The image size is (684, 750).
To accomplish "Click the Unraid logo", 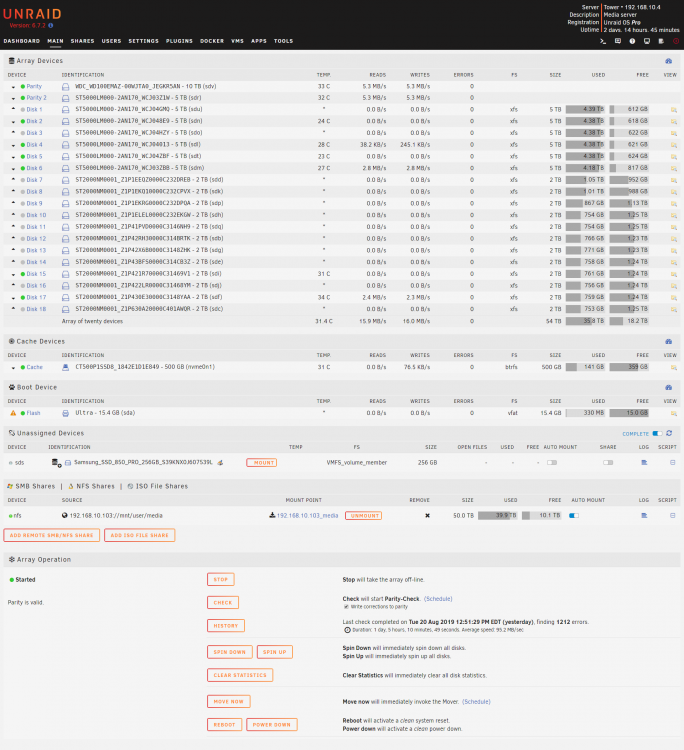I will pyautogui.click(x=33, y=14).
